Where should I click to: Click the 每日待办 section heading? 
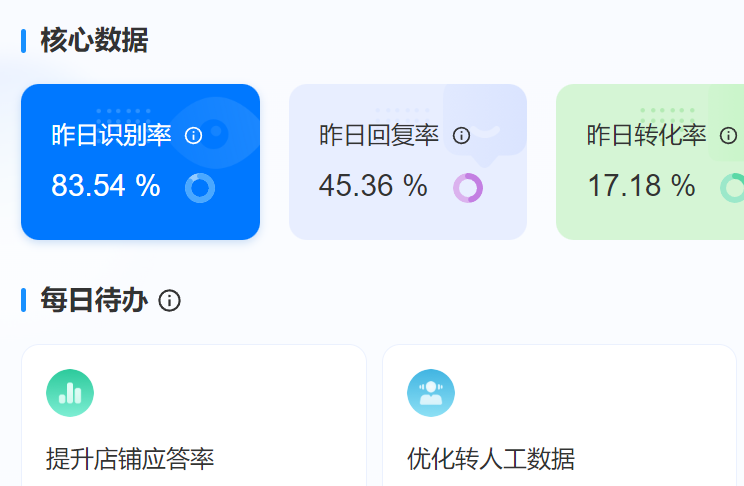pos(94,300)
